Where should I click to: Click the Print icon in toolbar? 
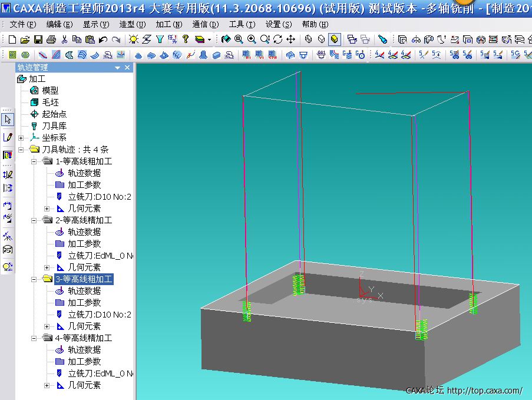pyautogui.click(x=51, y=39)
